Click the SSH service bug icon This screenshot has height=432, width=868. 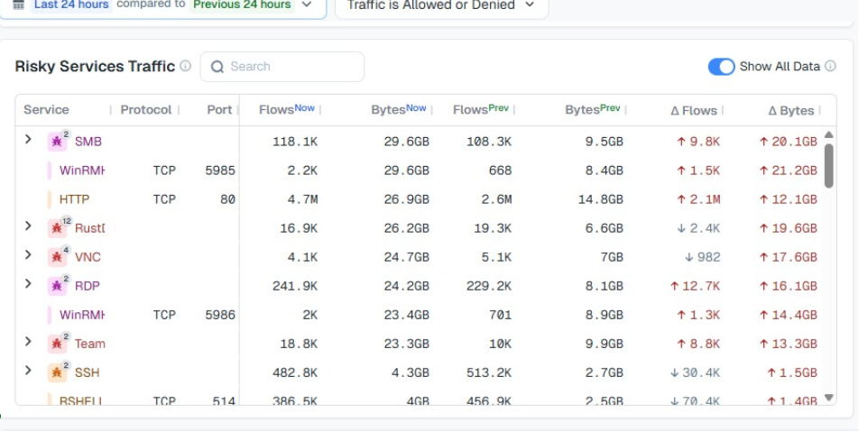coord(57,372)
